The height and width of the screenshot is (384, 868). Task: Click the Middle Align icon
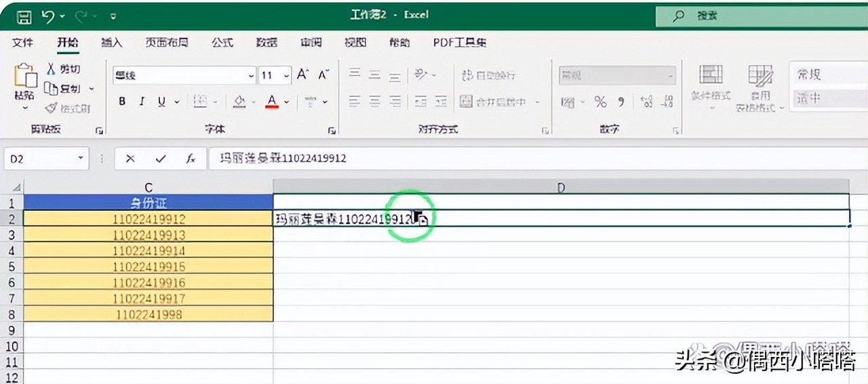point(374,75)
